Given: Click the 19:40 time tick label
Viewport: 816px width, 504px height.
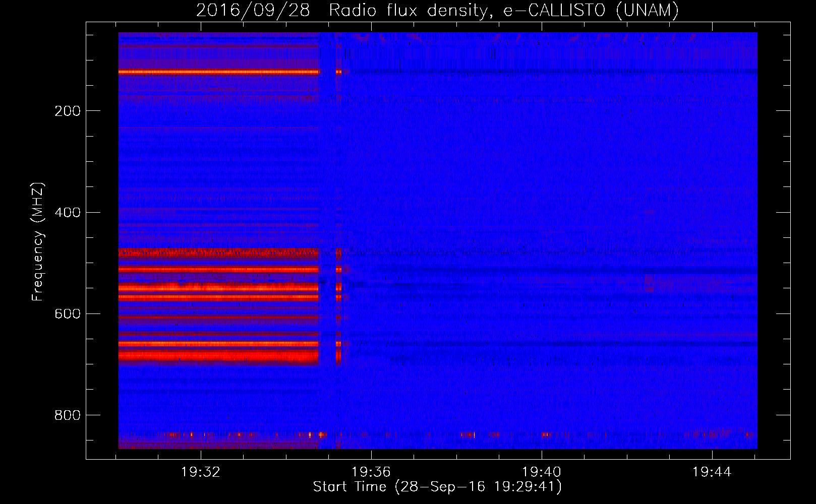Looking at the screenshot, I should (542, 472).
